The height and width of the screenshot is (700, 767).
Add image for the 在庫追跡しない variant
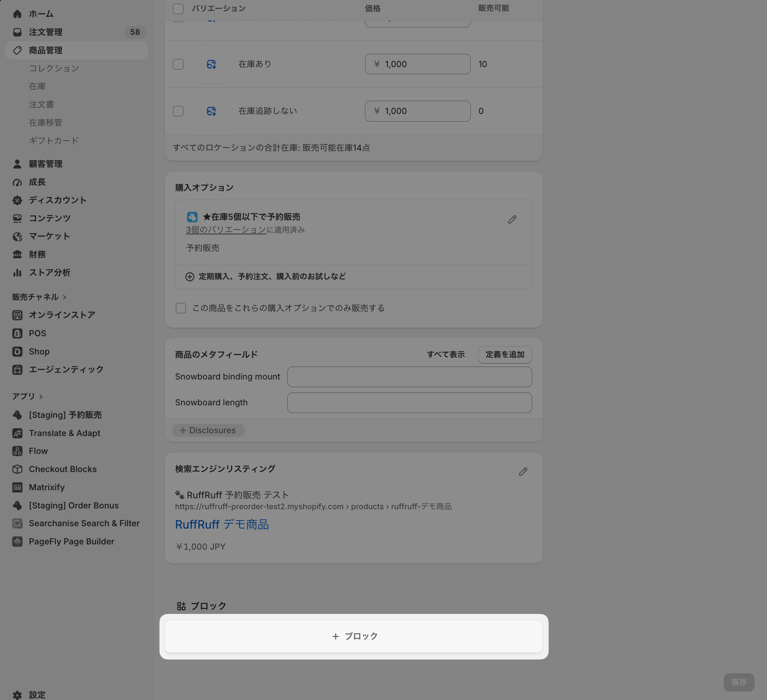pos(211,111)
